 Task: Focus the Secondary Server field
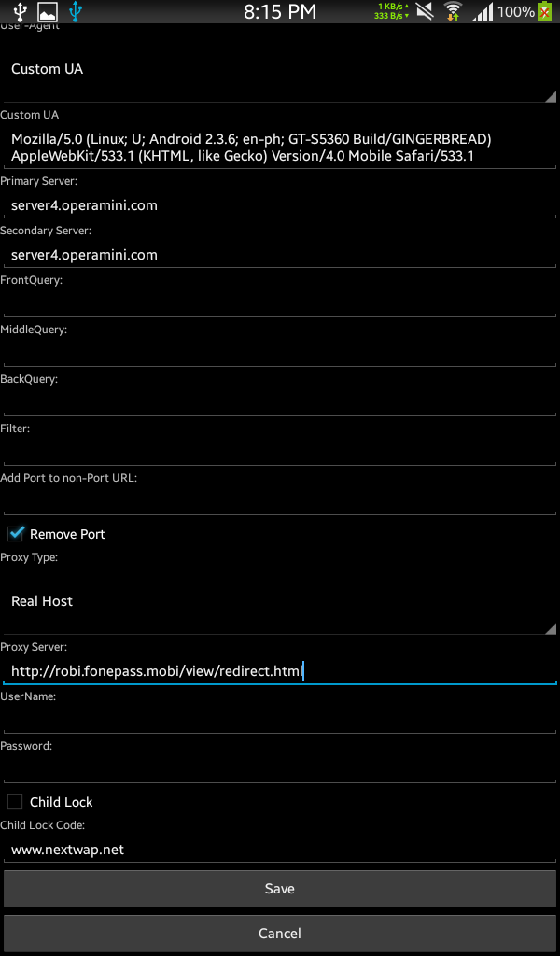point(280,255)
